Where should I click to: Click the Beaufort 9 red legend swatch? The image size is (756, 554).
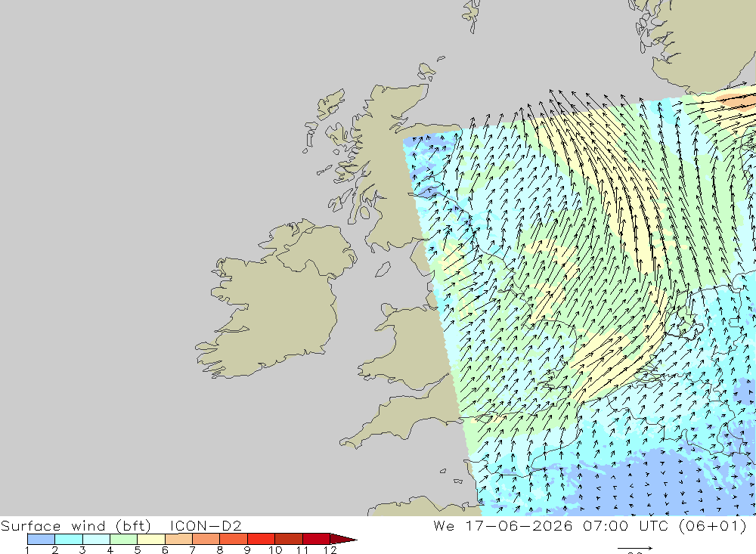click(261, 539)
